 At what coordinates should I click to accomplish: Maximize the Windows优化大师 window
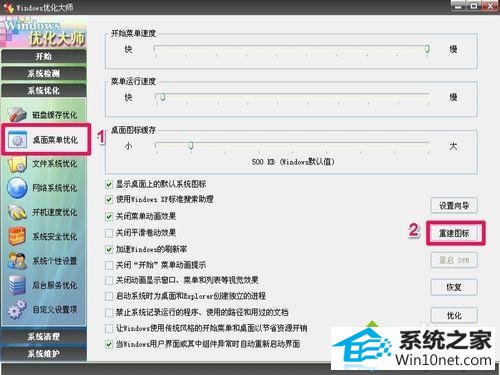[474, 6]
